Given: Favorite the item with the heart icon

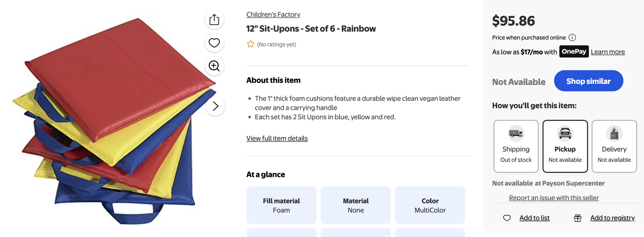Looking at the screenshot, I should (x=214, y=43).
